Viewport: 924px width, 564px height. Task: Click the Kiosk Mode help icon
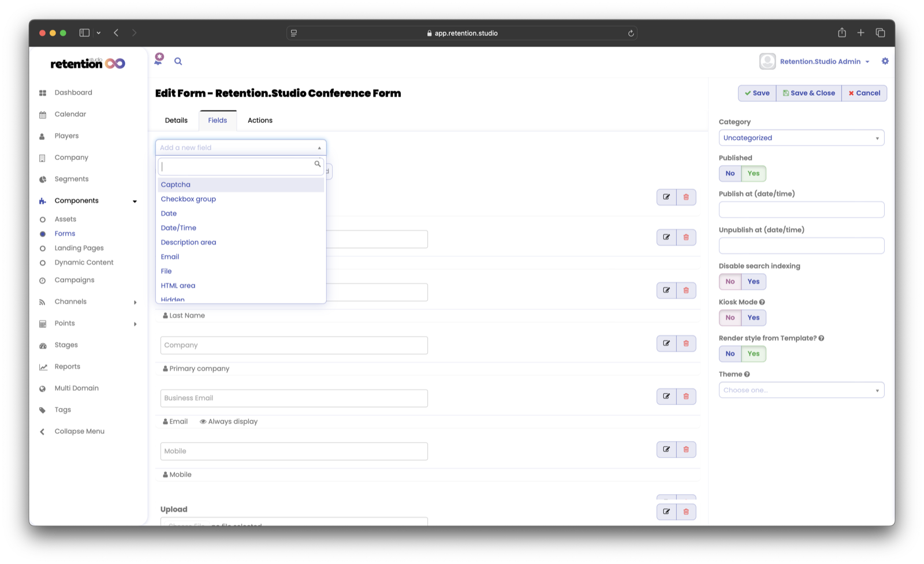[762, 302]
